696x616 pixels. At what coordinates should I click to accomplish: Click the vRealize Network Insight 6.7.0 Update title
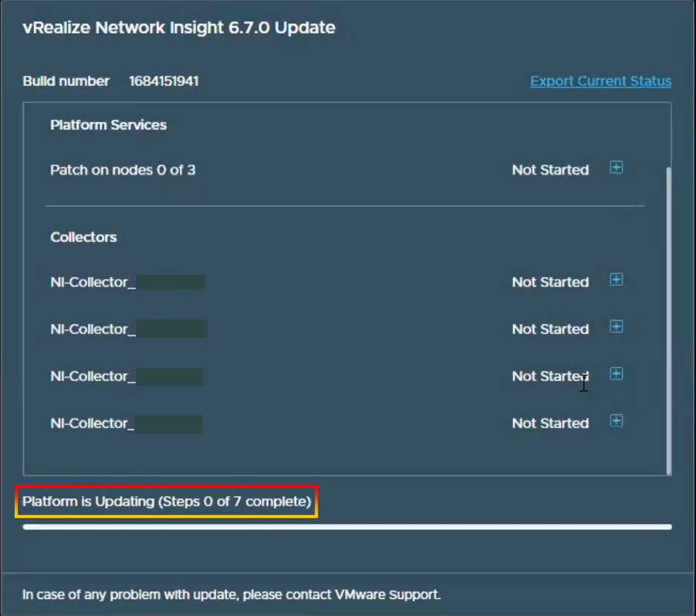(179, 28)
